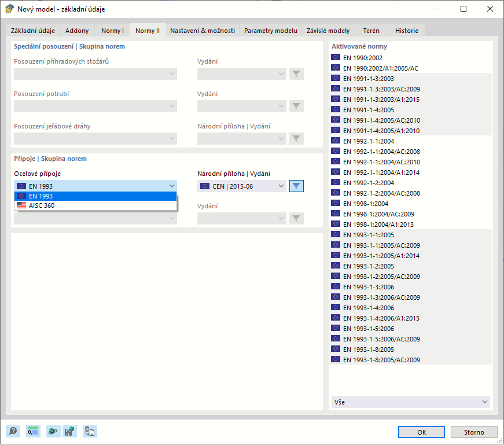This screenshot has height=445, width=504.
Task: Open the CEN | 2015-06 national annex dropdown
Action: click(242, 186)
